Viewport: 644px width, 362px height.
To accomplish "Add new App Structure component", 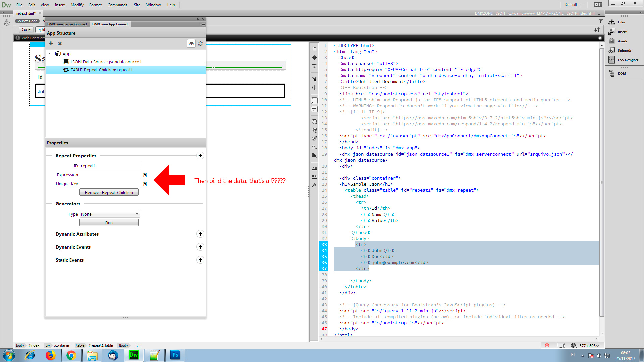I will 51,44.
